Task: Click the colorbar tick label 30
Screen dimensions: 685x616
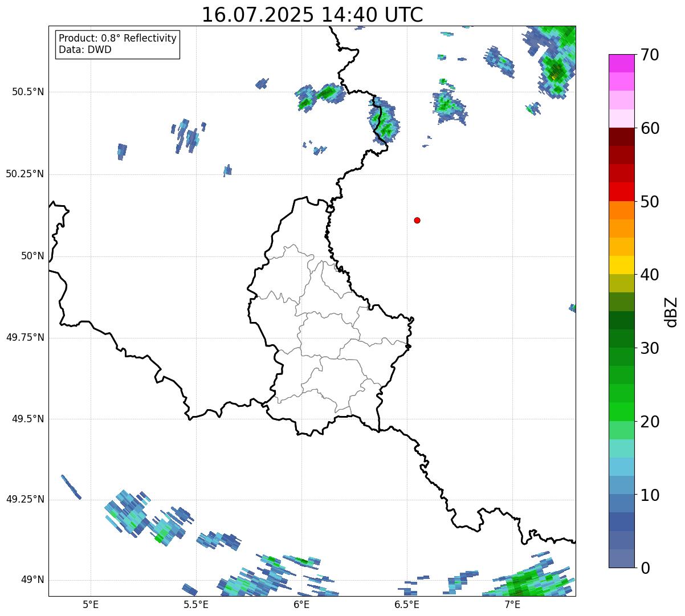Action: pyautogui.click(x=650, y=348)
